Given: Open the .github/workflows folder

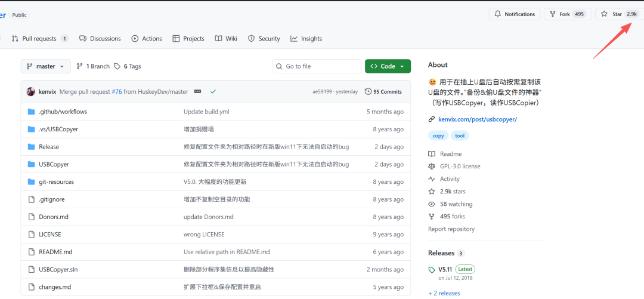Looking at the screenshot, I should point(63,112).
